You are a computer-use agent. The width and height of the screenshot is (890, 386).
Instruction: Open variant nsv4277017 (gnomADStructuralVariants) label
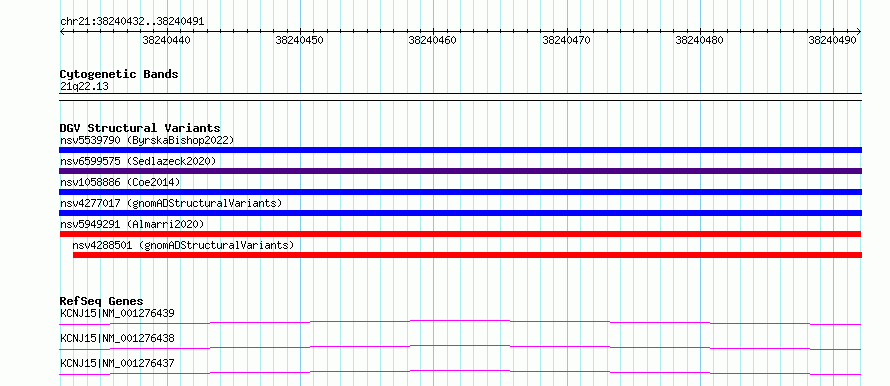click(x=171, y=203)
